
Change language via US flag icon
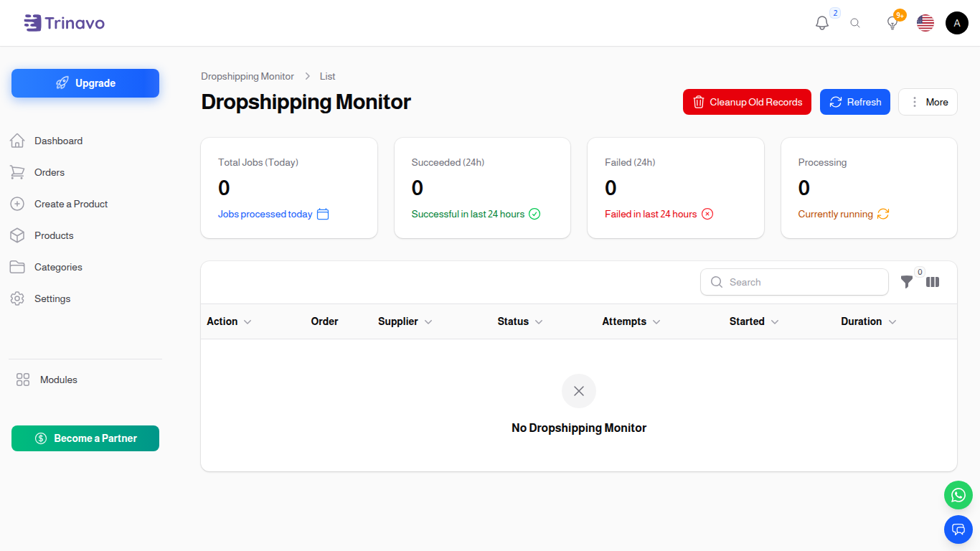pos(925,23)
